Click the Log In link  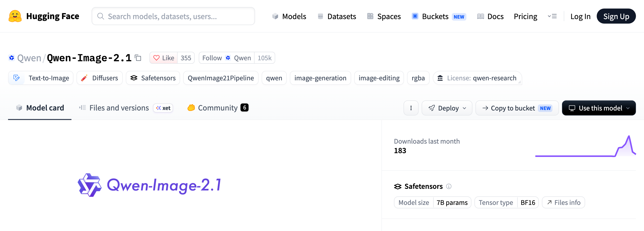pyautogui.click(x=580, y=16)
